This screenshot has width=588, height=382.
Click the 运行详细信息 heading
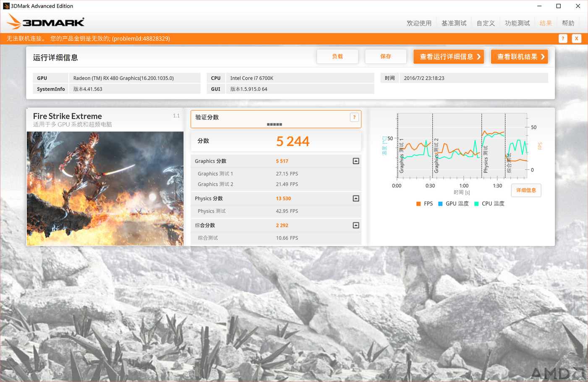pyautogui.click(x=55, y=58)
